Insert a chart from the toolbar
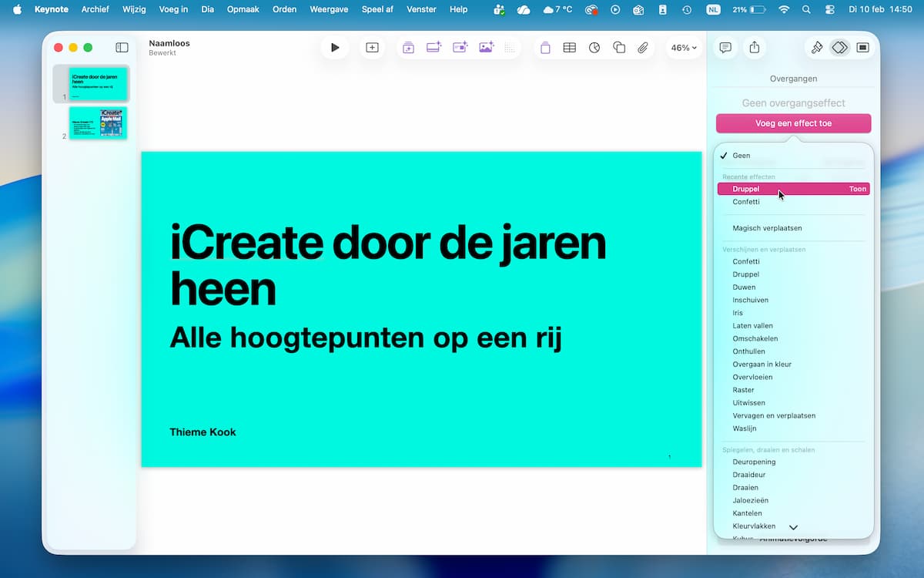 [x=594, y=48]
